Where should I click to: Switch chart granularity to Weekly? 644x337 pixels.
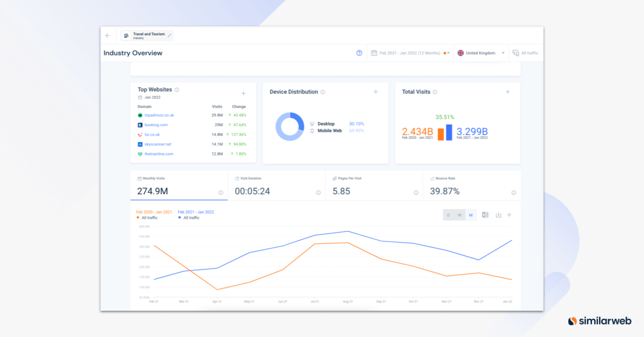click(459, 215)
